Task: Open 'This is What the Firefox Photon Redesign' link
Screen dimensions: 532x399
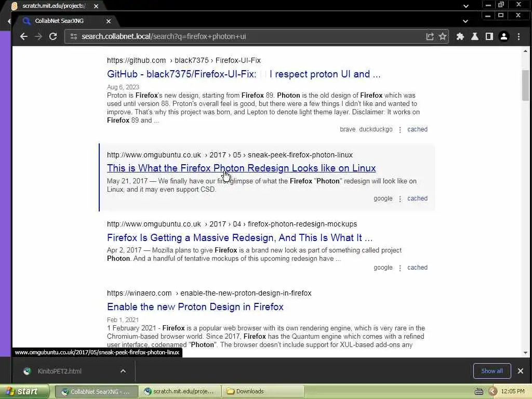Action: tap(241, 168)
